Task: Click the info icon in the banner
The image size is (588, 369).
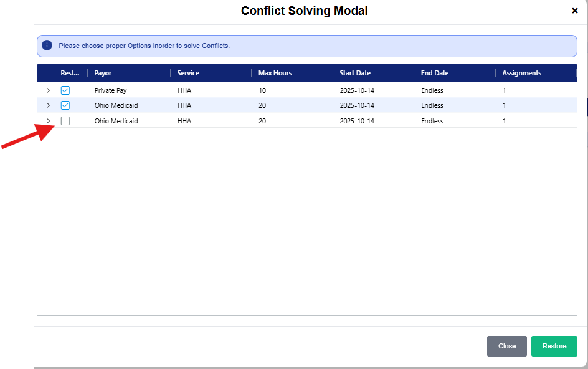Action: tap(47, 46)
